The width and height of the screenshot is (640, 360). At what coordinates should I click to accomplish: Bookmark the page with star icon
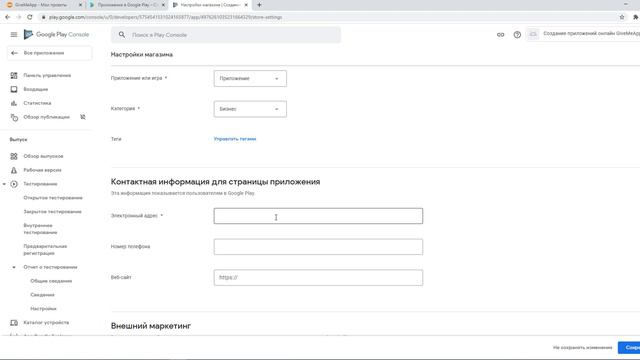click(622, 17)
